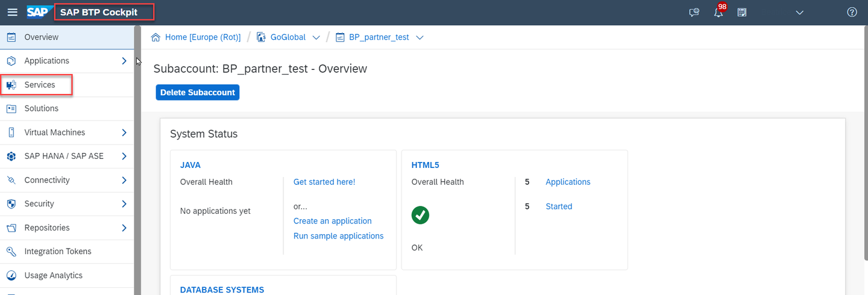
Task: Open the Help question mark icon
Action: [852, 12]
